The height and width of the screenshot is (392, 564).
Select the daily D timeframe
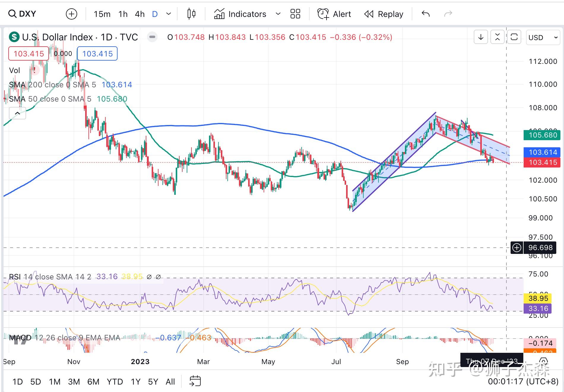155,14
